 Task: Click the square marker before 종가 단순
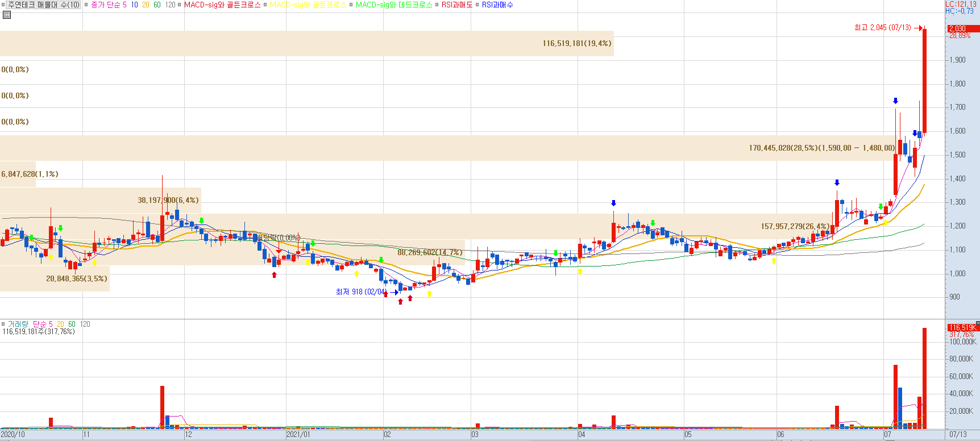click(86, 5)
